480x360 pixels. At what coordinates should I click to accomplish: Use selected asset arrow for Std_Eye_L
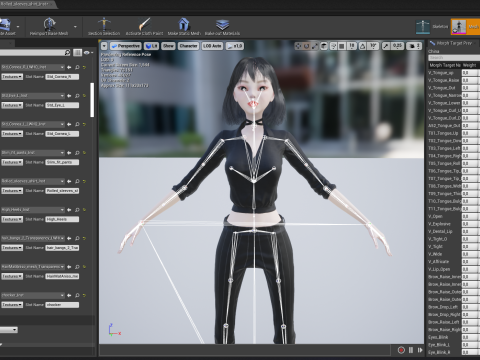click(69, 96)
